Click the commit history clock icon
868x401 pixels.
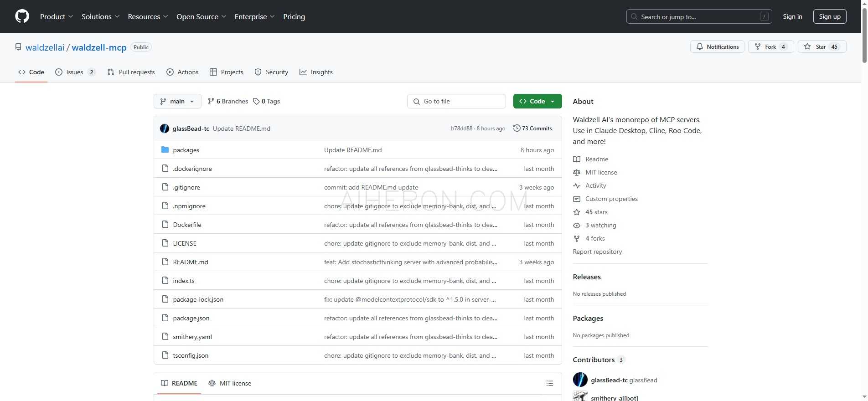point(517,128)
